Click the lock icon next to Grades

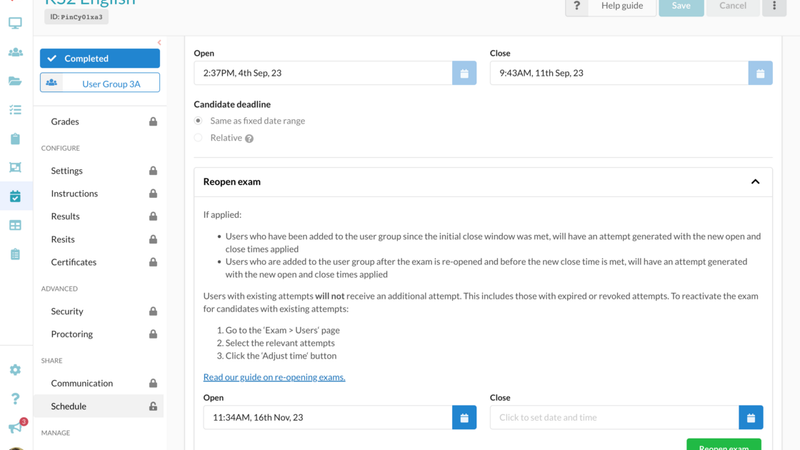coord(153,121)
